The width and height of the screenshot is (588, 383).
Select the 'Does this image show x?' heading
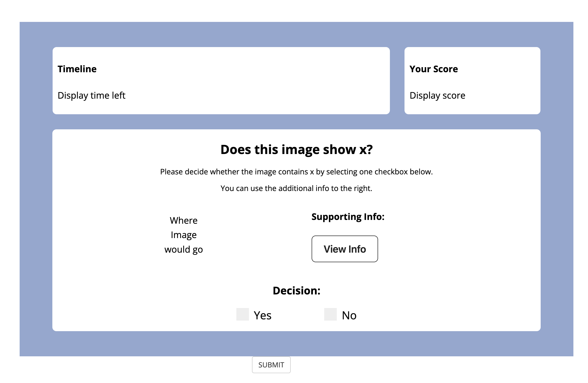pyautogui.click(x=297, y=149)
